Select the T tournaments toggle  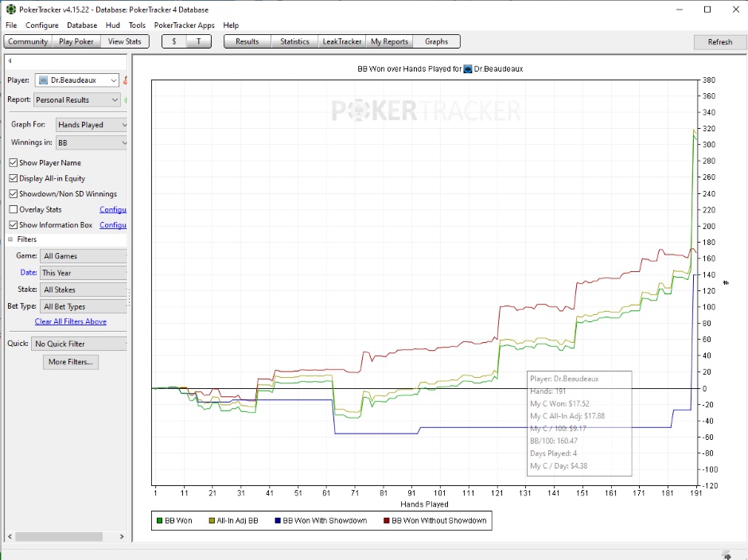[x=198, y=41]
